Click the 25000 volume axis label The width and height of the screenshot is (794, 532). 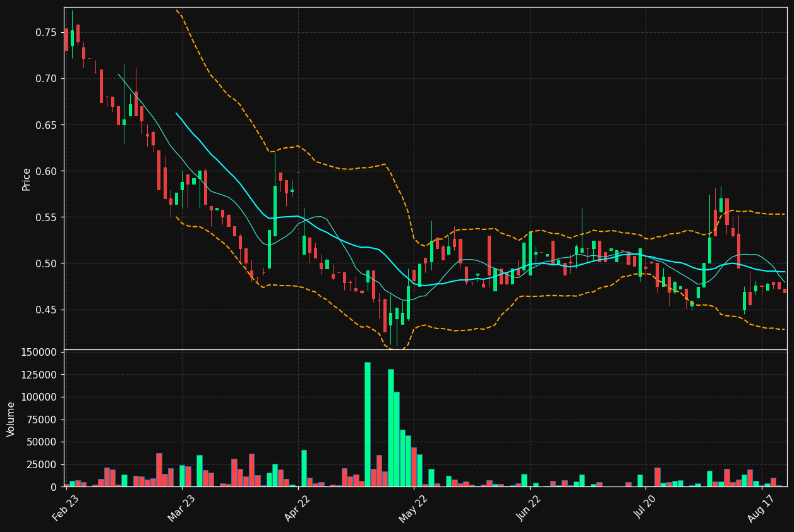click(42, 465)
